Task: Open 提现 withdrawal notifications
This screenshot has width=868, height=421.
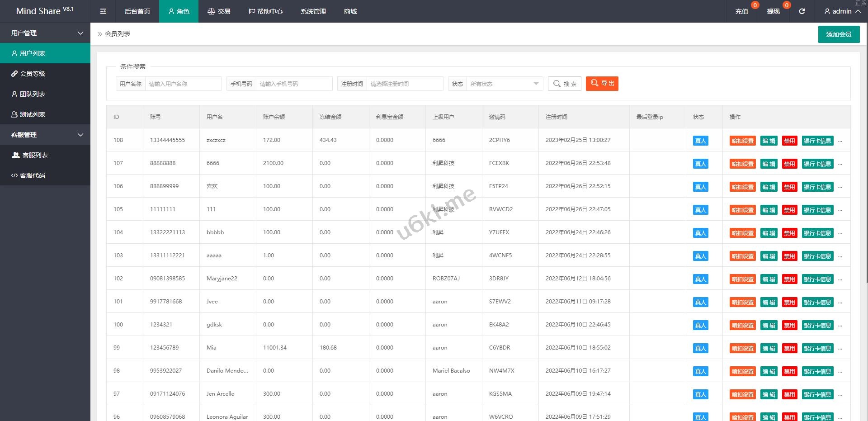Action: tap(773, 11)
